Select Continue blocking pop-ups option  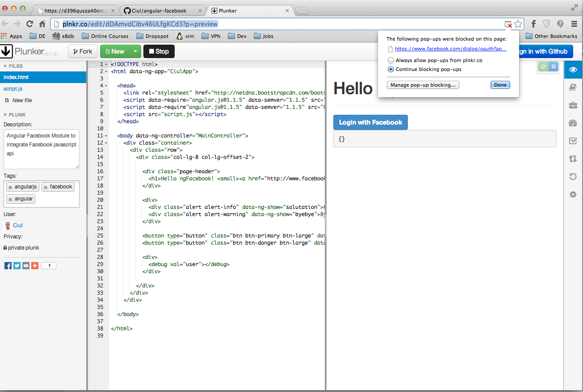(391, 69)
